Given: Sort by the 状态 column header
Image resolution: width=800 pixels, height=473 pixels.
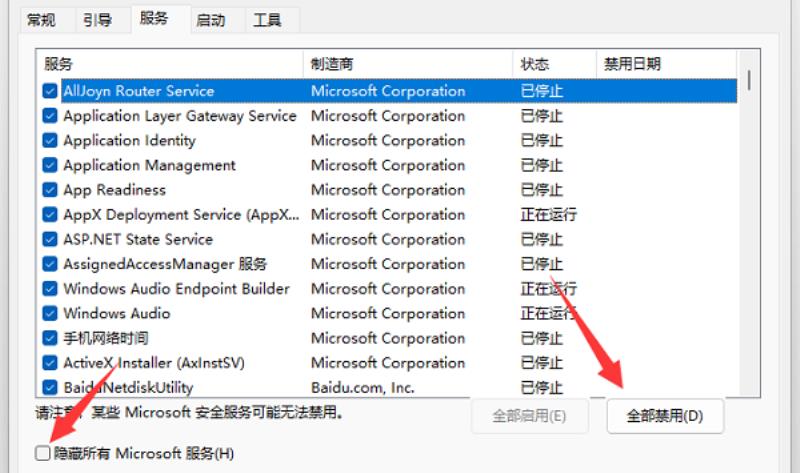Looking at the screenshot, I should coord(555,64).
